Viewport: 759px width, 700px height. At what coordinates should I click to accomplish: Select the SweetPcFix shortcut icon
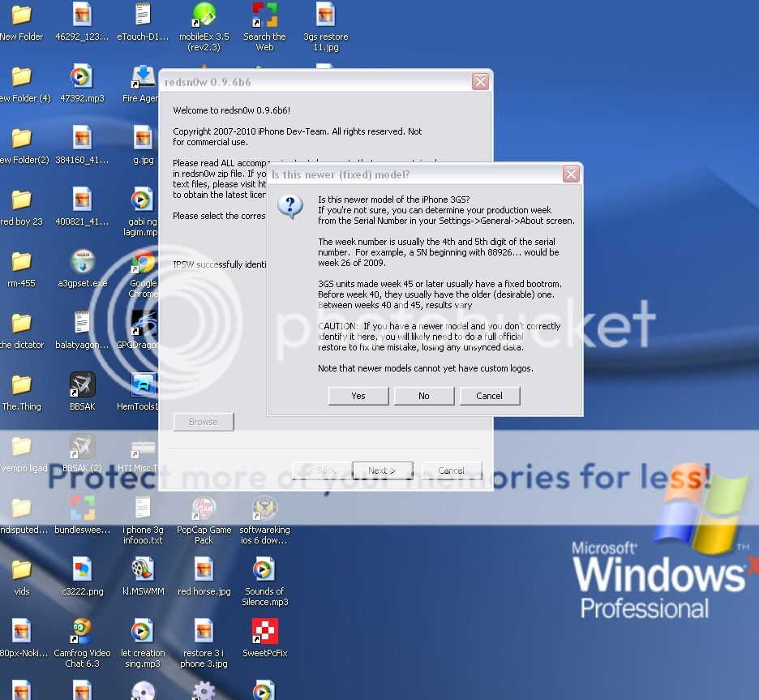(x=264, y=631)
